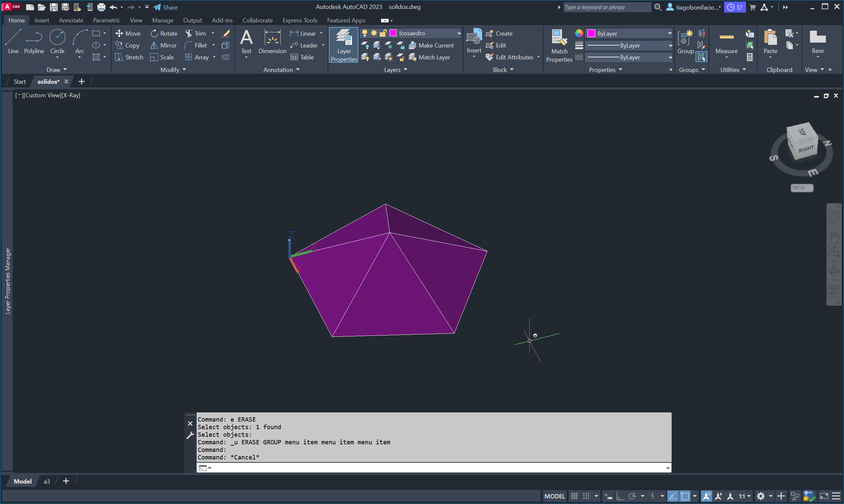Open the ByLayer lineweight dropdown

coord(670,46)
